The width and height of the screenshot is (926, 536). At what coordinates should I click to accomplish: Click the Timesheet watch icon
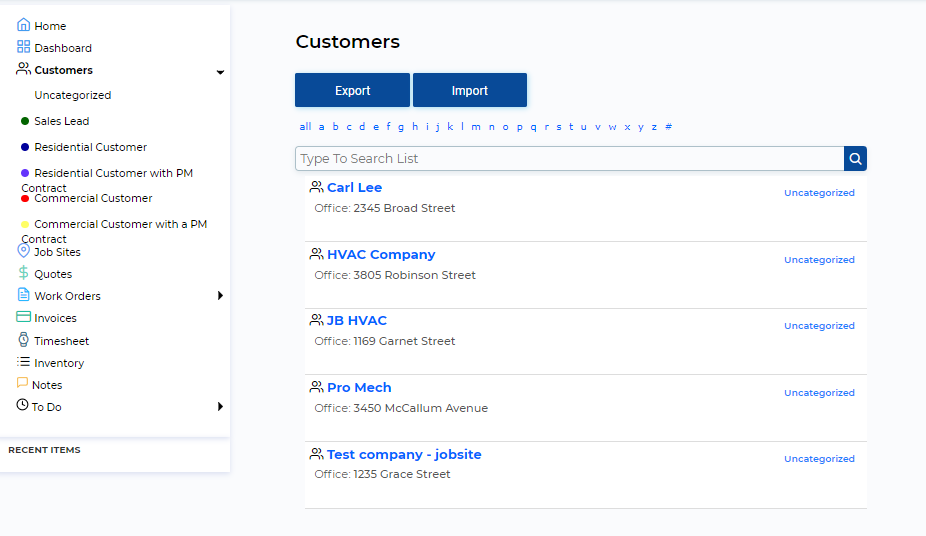[x=23, y=339]
